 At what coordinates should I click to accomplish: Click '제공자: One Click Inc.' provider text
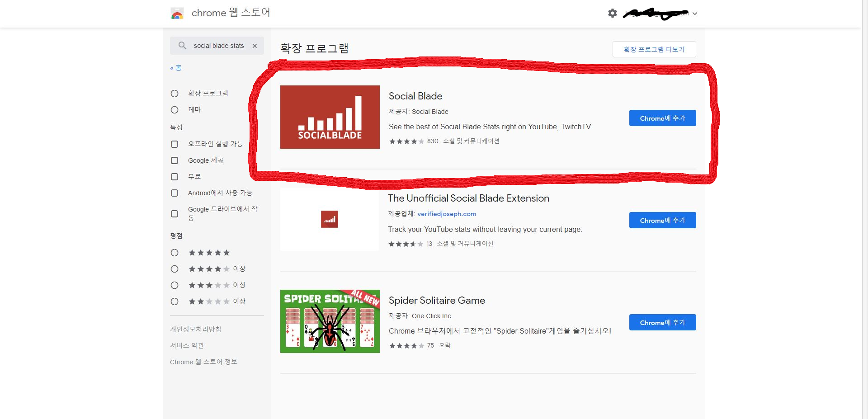pyautogui.click(x=420, y=316)
